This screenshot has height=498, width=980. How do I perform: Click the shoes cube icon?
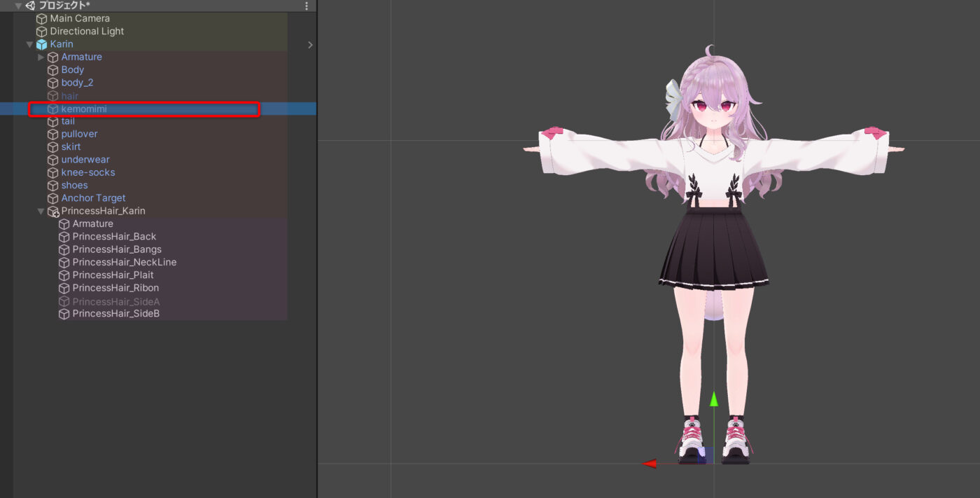coord(53,186)
